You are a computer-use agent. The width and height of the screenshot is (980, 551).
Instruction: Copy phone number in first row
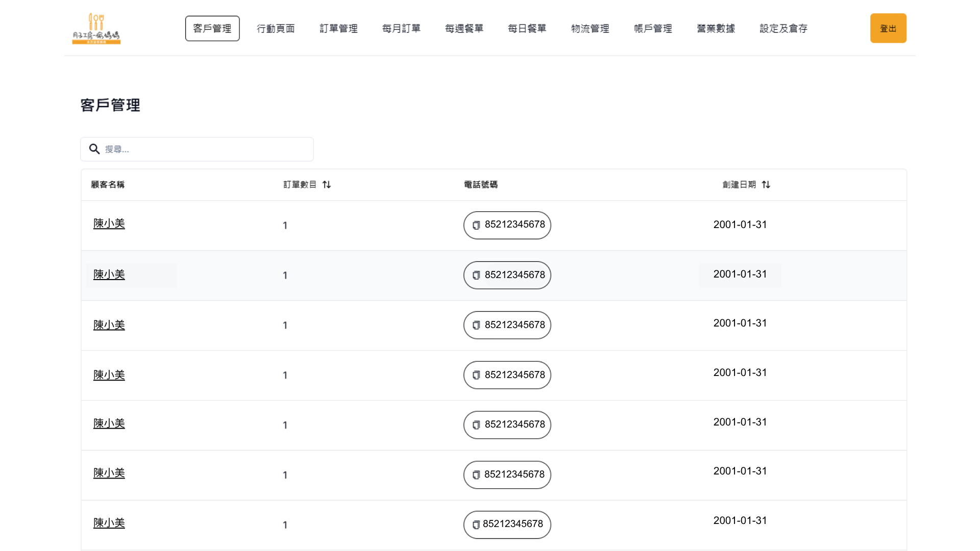476,226
